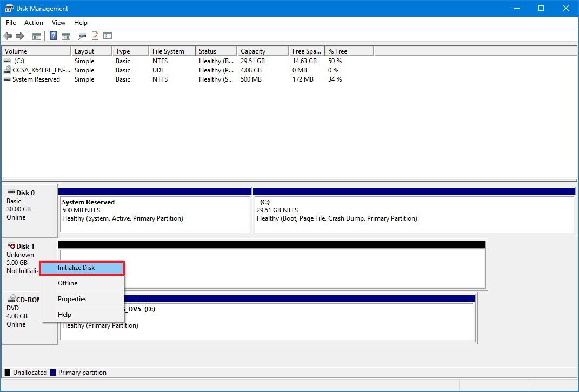Click the 172 MB free space cell
Image resolution: width=579 pixels, height=392 pixels.
303,79
